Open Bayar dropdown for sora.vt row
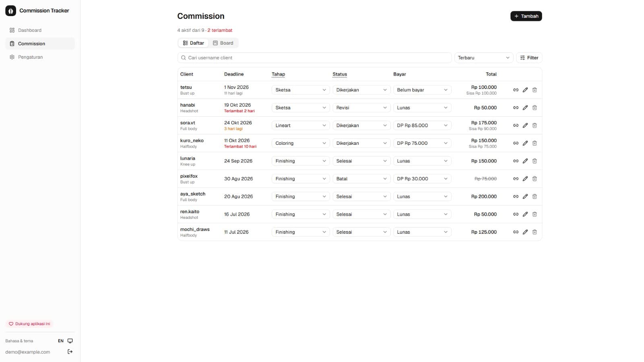The width and height of the screenshot is (644, 362). pos(422,125)
